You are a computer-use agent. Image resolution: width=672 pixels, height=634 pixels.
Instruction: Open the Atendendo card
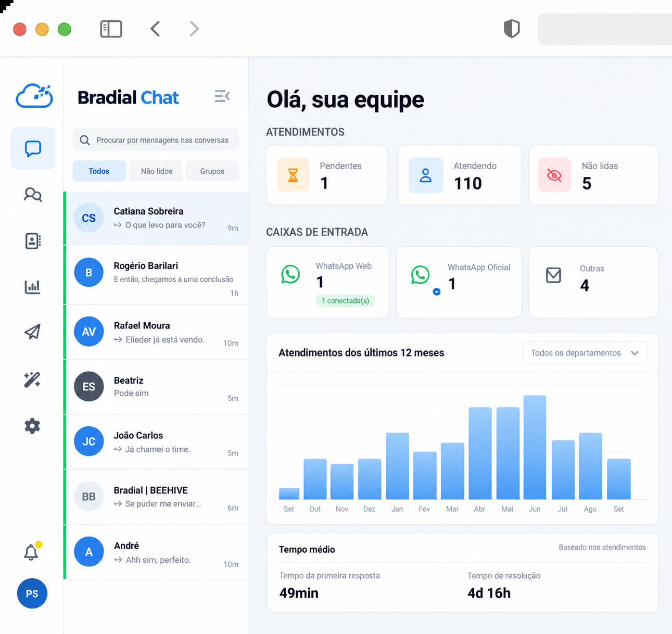pyautogui.click(x=460, y=175)
